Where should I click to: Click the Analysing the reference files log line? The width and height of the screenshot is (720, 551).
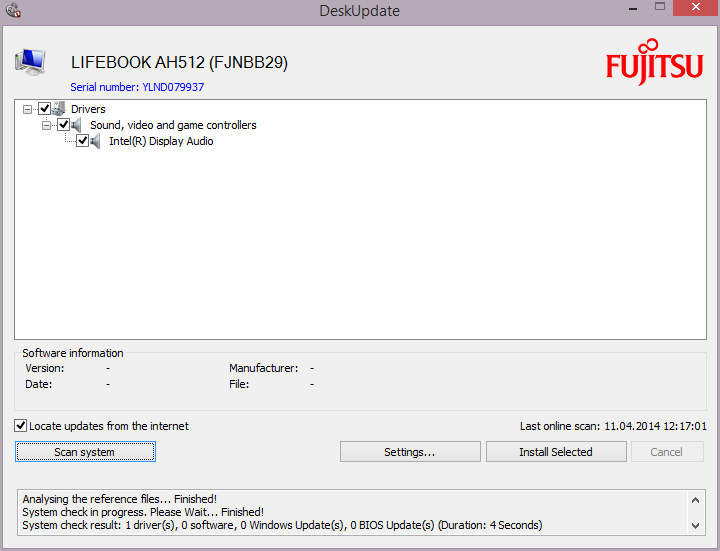click(x=119, y=499)
